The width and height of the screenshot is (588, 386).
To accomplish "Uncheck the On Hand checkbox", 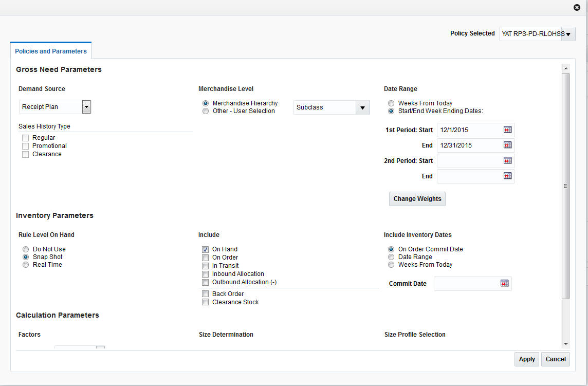I will click(x=206, y=249).
